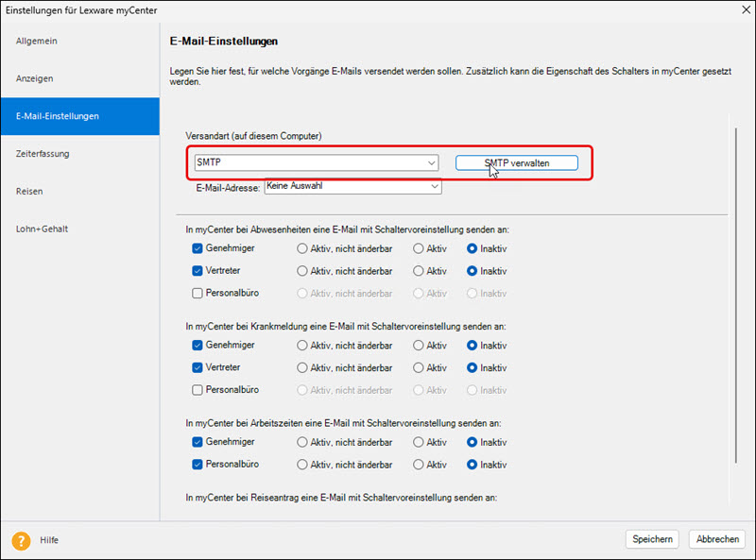Screen dimensions: 756x560
Task: Save settings with Speichern button
Action: click(652, 539)
